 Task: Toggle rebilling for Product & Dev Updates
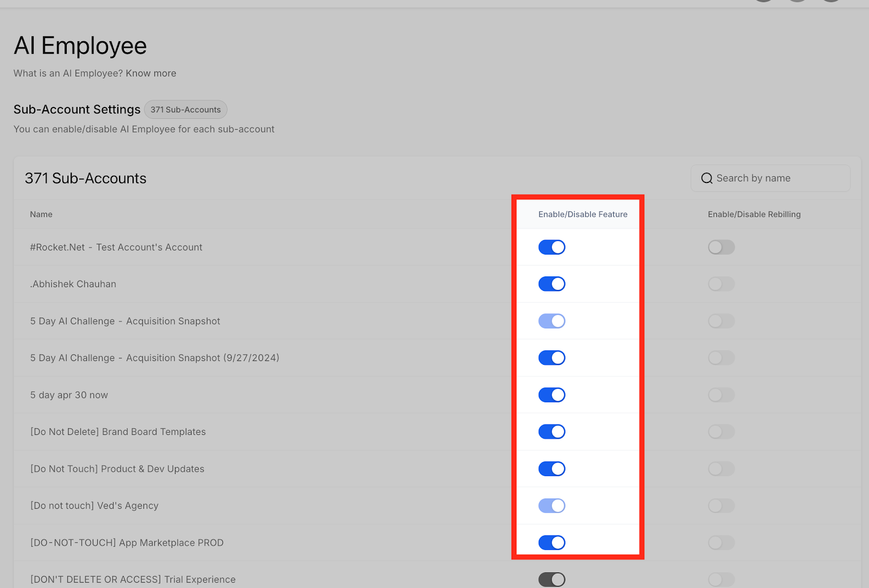point(721,469)
